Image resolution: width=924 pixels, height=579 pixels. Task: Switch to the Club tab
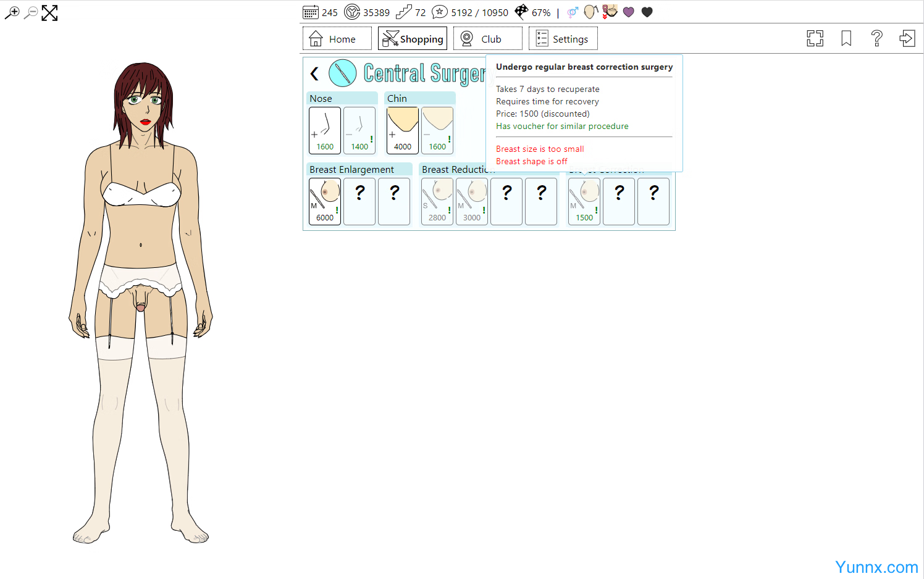coord(487,39)
